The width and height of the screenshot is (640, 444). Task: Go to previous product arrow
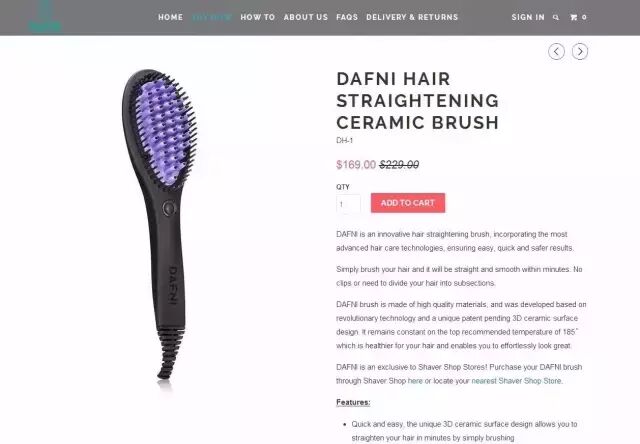coord(556,51)
